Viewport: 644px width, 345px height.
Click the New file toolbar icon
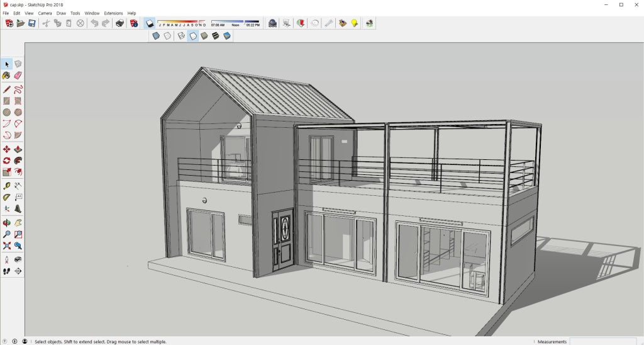(x=9, y=23)
